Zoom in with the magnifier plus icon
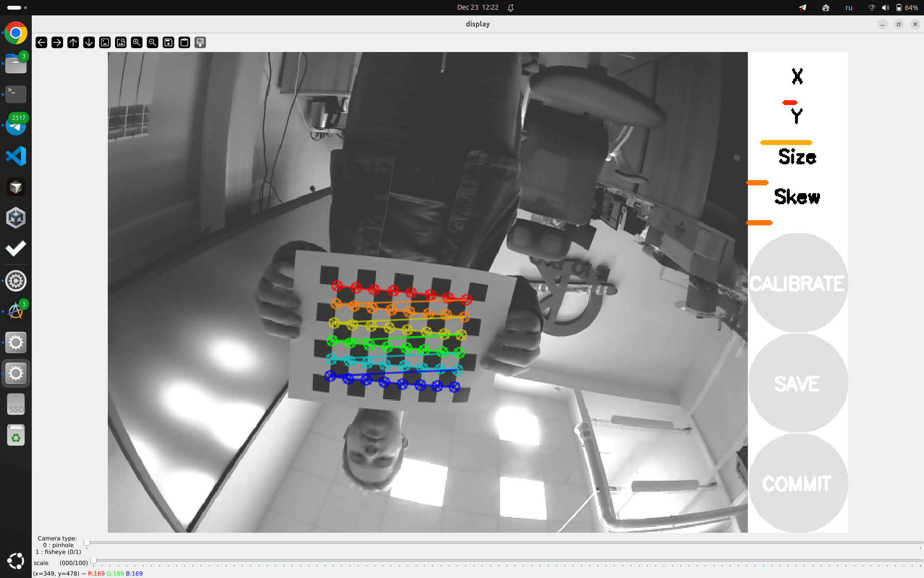This screenshot has width=924, height=578. (x=136, y=42)
